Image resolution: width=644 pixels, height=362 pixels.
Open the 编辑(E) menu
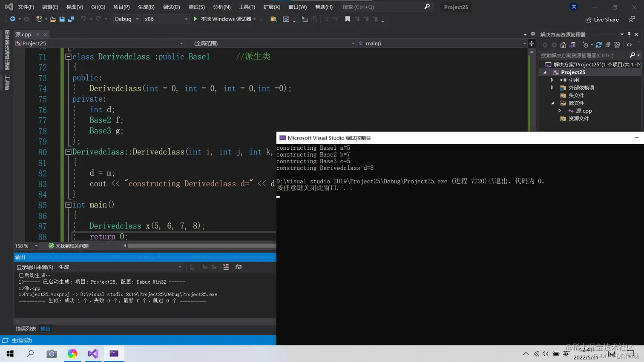50,7
